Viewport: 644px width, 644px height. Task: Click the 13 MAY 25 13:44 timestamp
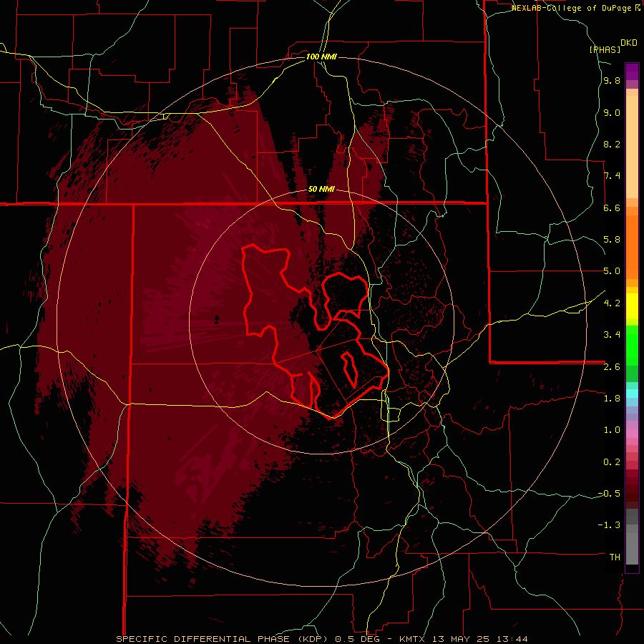tap(479, 639)
